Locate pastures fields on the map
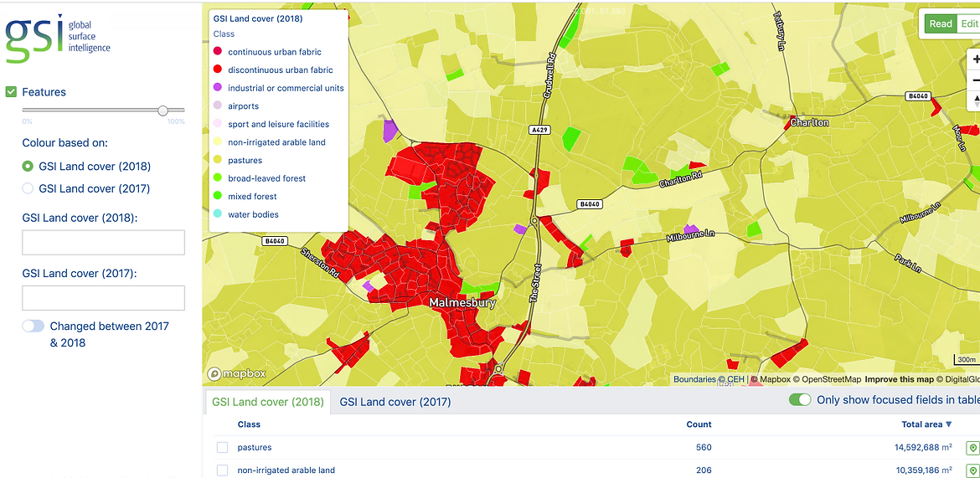 (972, 448)
